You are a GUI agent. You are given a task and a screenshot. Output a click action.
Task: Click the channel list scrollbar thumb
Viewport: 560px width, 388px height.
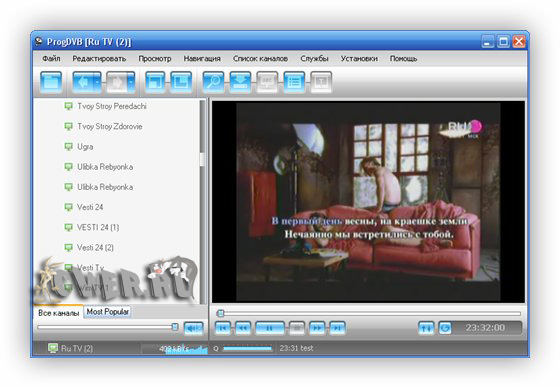pyautogui.click(x=202, y=159)
